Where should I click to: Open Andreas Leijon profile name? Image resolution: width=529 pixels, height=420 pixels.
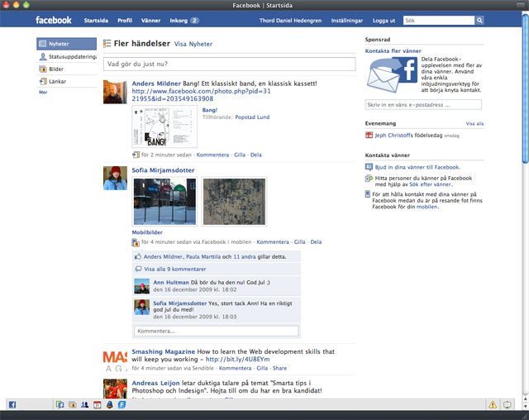tap(155, 384)
